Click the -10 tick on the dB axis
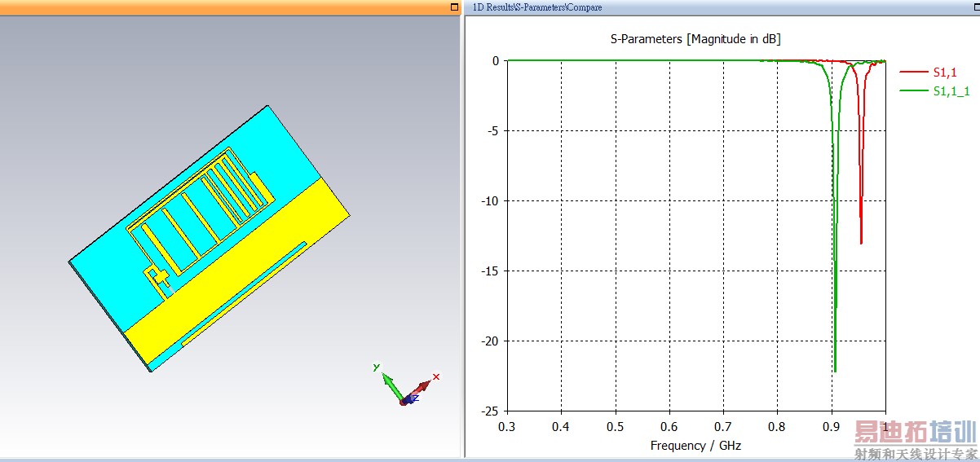 click(x=489, y=201)
